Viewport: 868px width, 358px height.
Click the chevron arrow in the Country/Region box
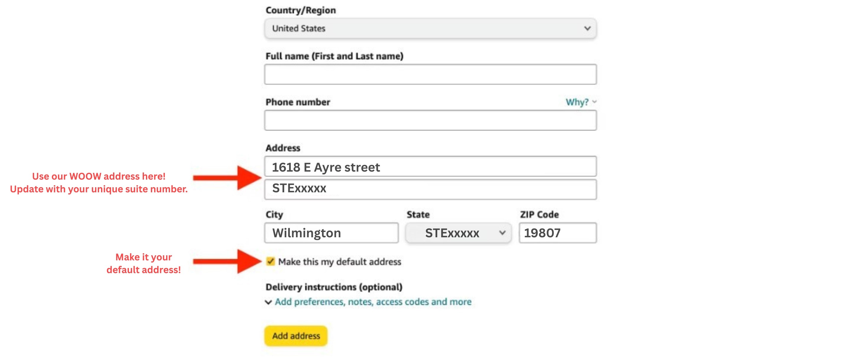587,28
